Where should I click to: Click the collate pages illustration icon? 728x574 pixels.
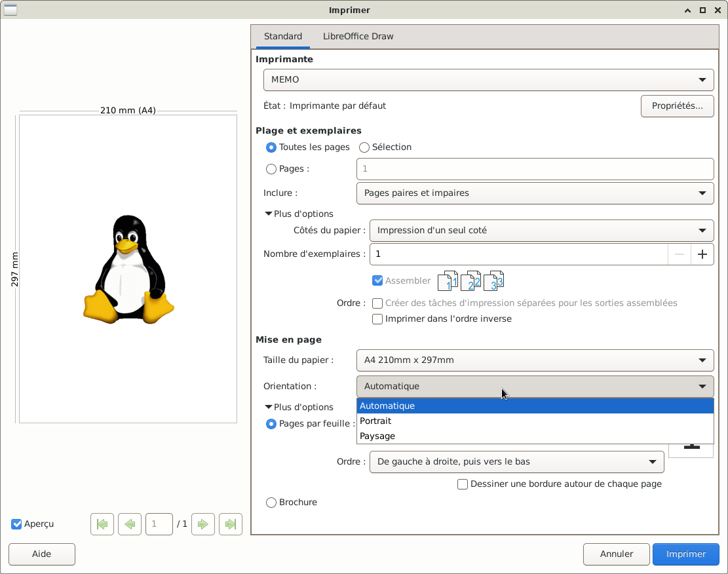click(x=470, y=280)
